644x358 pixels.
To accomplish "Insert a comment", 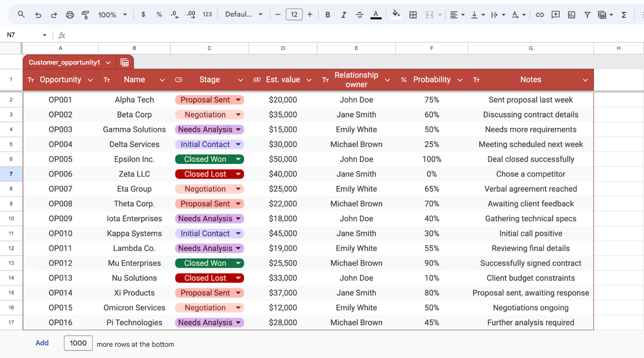I will pos(556,15).
